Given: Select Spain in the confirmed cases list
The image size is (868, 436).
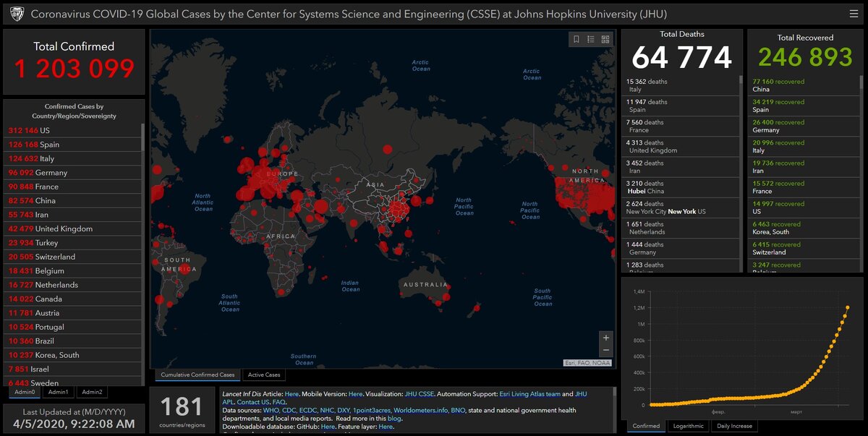Looking at the screenshot, I should 72,145.
